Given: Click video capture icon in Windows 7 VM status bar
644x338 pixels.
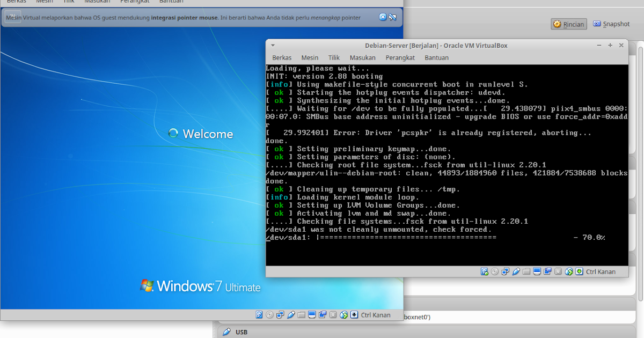Looking at the screenshot, I should 322,314.
